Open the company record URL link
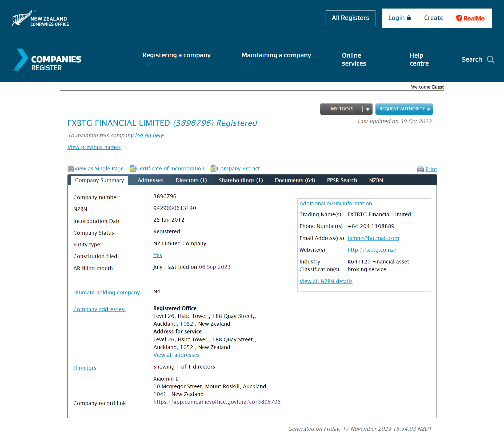The image size is (504, 440). coord(217,402)
